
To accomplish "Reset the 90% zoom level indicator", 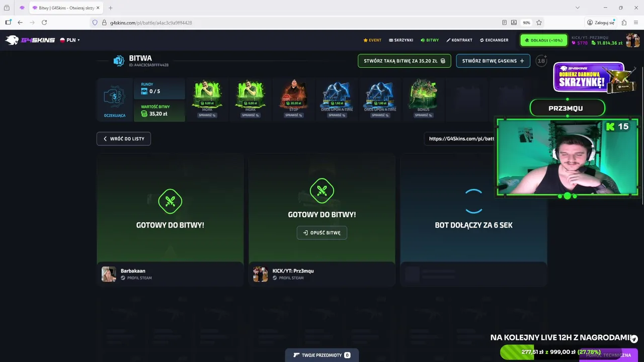I will coord(526,23).
